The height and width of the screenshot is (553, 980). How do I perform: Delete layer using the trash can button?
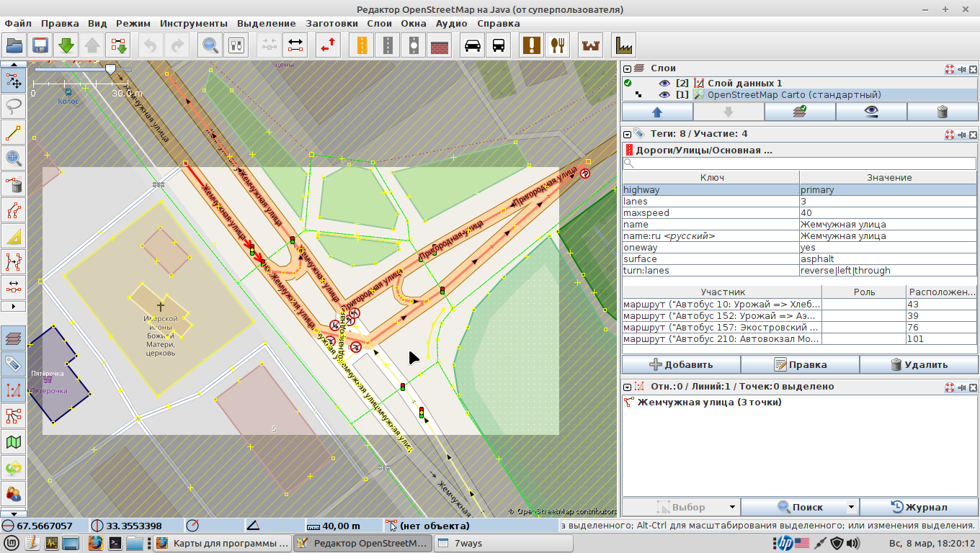tap(942, 112)
